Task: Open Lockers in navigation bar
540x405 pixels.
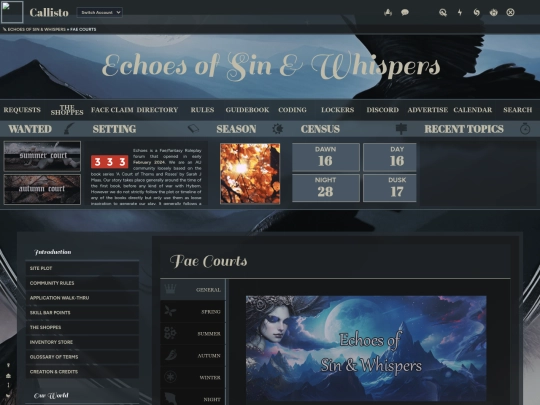Action: [338, 110]
